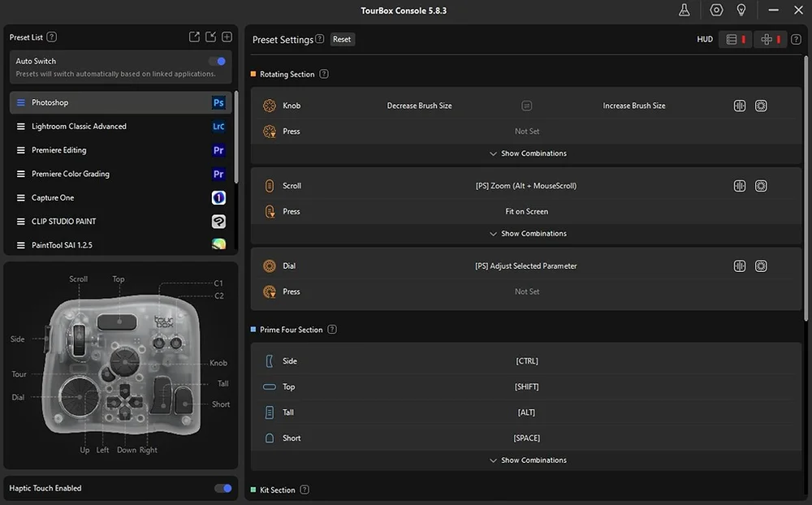Edit Decrease Brush Size knob action
Image resolution: width=812 pixels, height=505 pixels.
point(420,106)
